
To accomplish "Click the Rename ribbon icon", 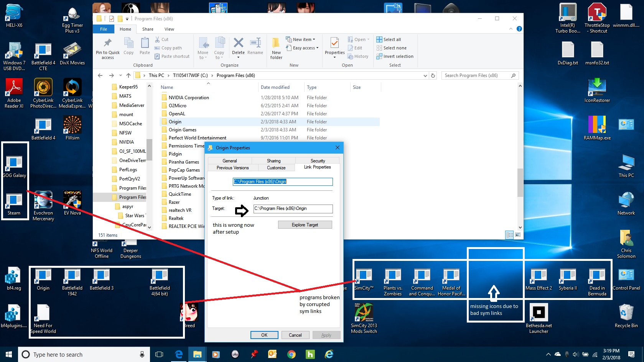I will [x=255, y=43].
